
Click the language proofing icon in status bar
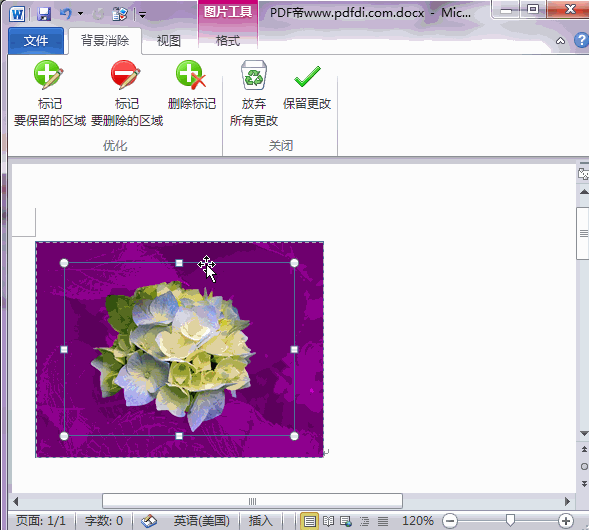pyautogui.click(x=149, y=521)
